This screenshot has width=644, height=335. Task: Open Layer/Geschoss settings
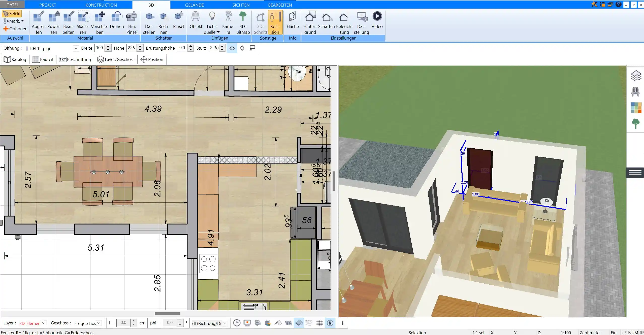pos(116,59)
